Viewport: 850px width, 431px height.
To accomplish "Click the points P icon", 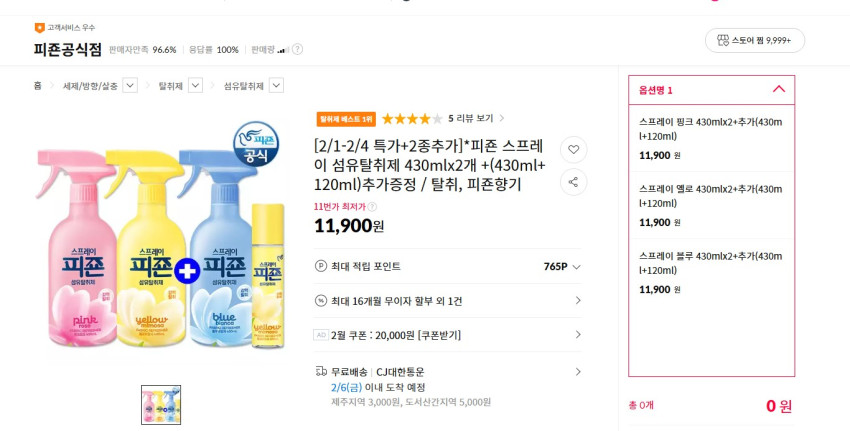I will click(x=321, y=266).
